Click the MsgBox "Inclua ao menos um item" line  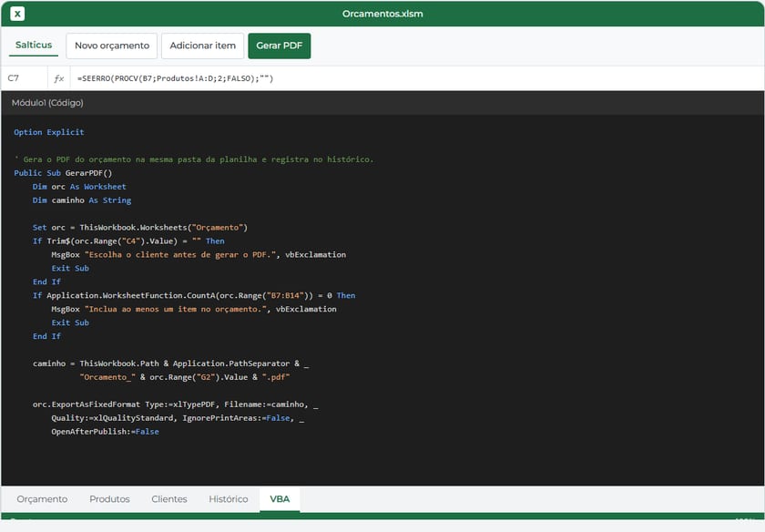[x=194, y=309]
